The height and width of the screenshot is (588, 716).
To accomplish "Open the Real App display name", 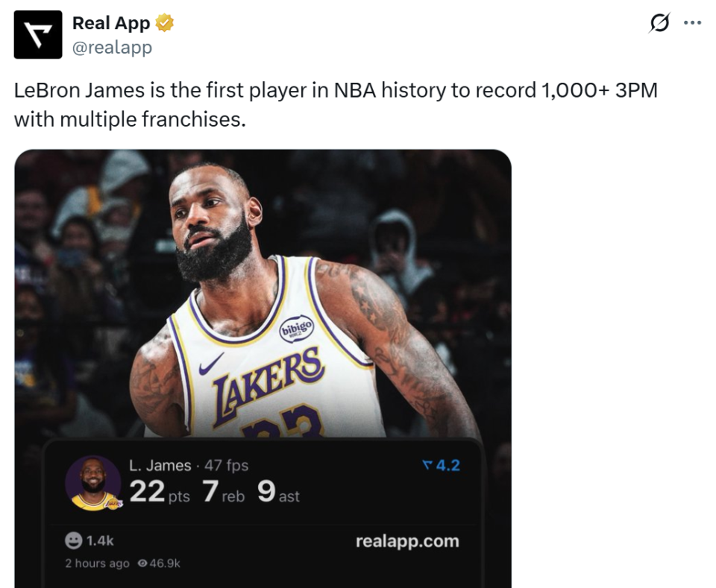I will [110, 24].
